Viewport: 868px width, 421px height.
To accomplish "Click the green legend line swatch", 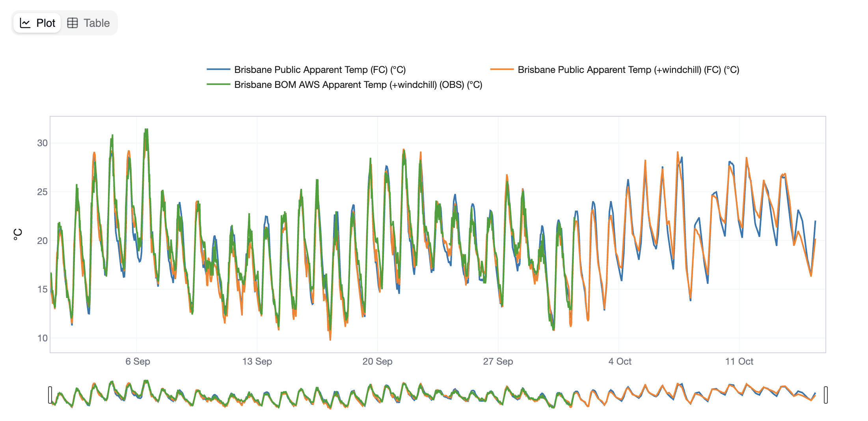I will tap(218, 84).
